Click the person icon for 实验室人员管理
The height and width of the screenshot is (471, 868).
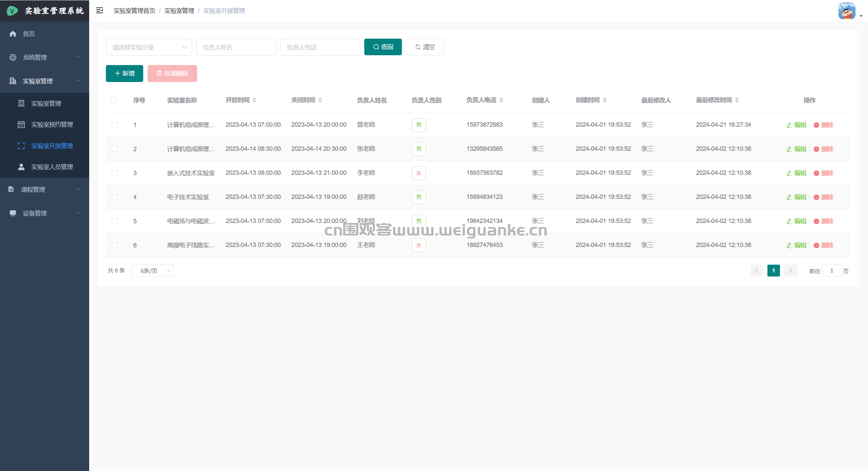(x=21, y=167)
